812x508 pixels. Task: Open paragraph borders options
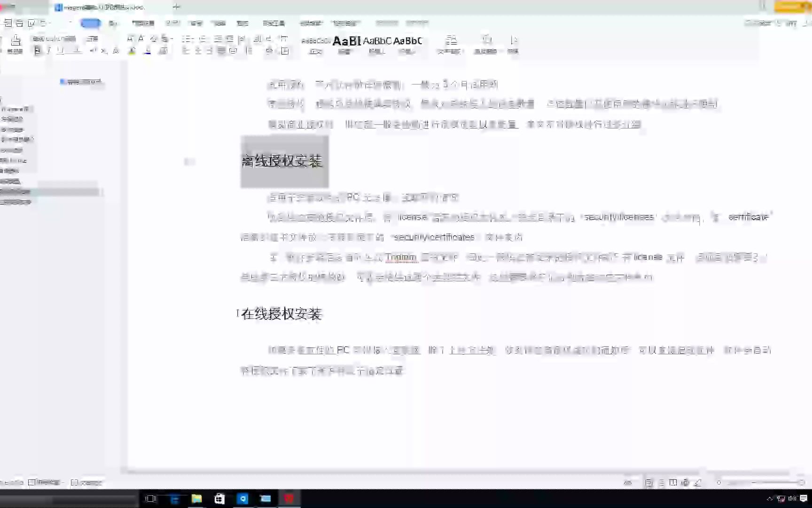[x=285, y=51]
